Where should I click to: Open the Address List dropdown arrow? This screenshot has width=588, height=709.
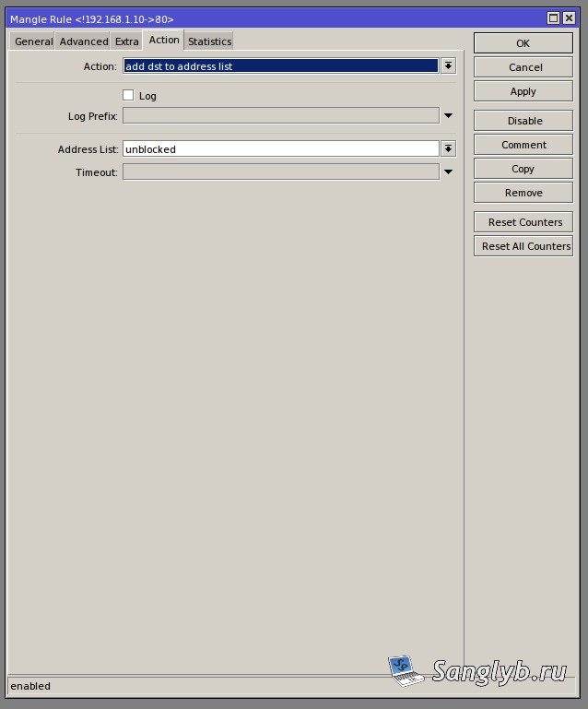click(448, 148)
